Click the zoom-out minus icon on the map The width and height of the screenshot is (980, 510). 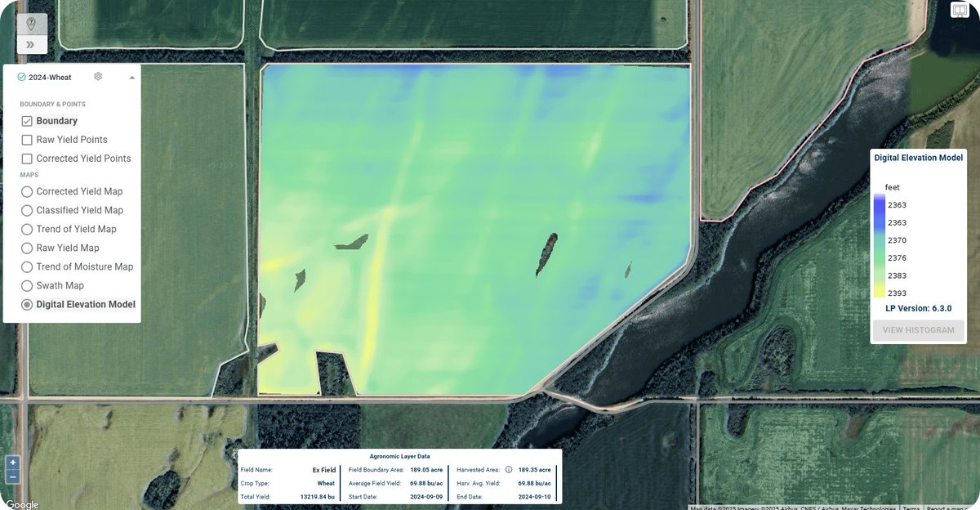coord(12,477)
